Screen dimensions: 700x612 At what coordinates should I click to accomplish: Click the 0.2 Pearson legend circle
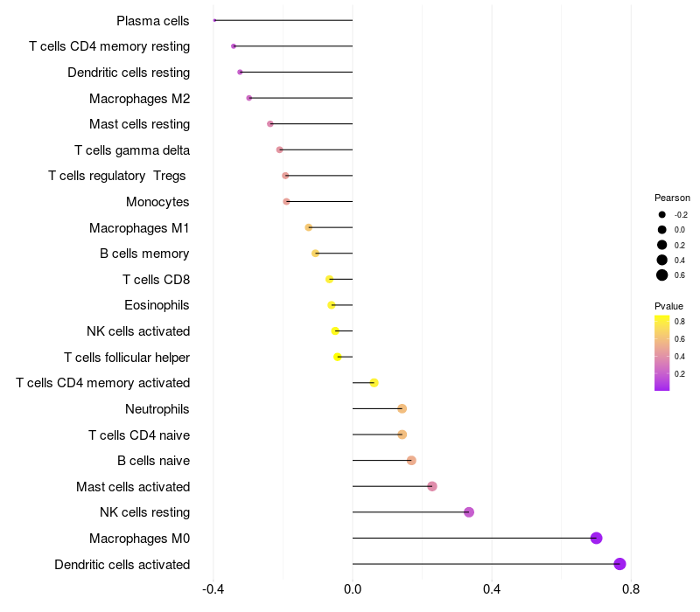coord(662,245)
